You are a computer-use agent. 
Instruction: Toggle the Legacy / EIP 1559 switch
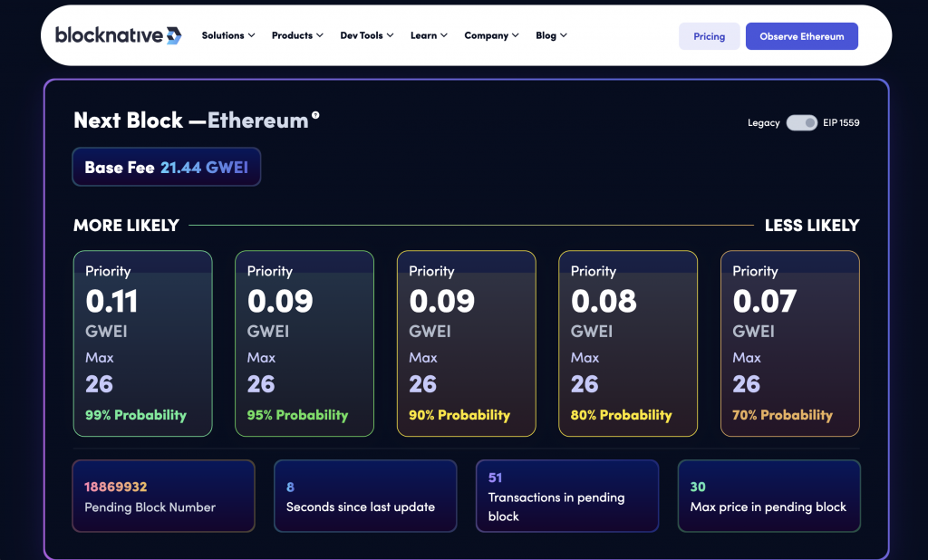click(801, 122)
